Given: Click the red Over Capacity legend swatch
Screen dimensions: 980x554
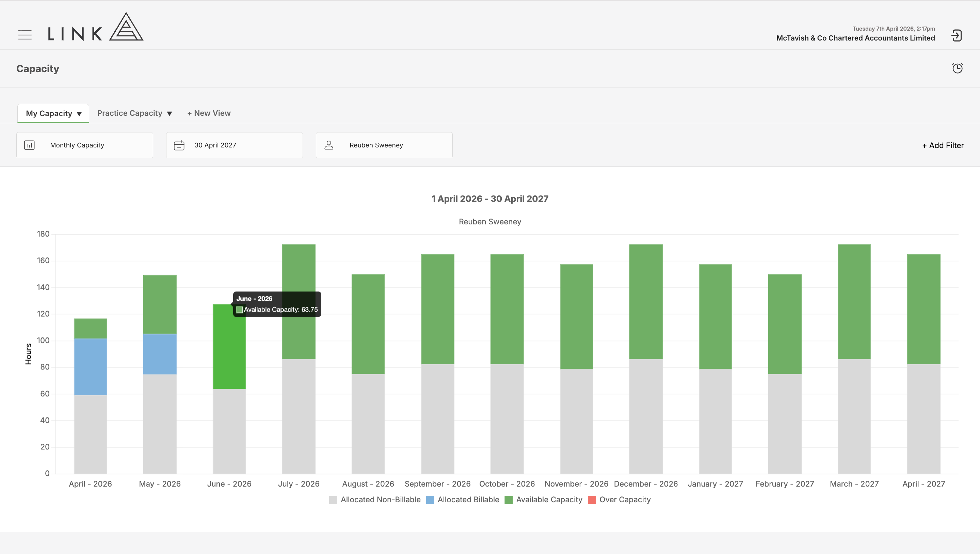Looking at the screenshot, I should pos(592,500).
